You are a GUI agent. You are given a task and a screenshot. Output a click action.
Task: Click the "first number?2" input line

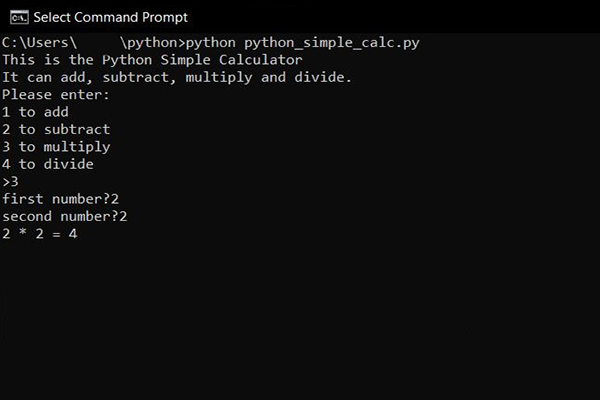(x=60, y=199)
